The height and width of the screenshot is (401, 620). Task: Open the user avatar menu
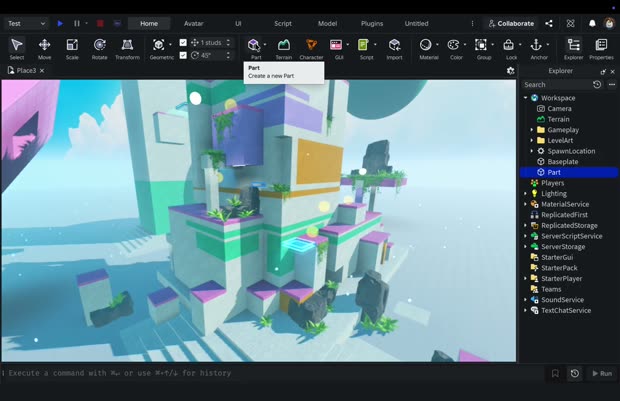(x=609, y=23)
